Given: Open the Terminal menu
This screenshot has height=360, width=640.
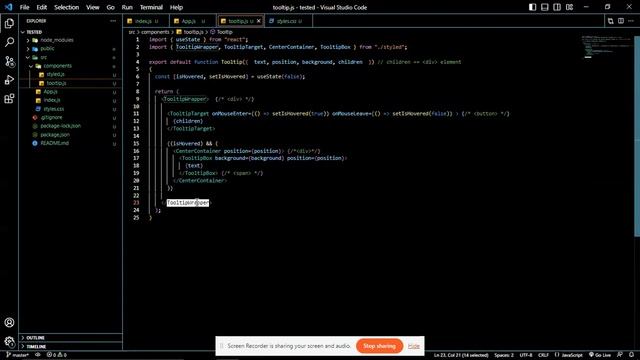Looking at the screenshot, I should pyautogui.click(x=151, y=7).
